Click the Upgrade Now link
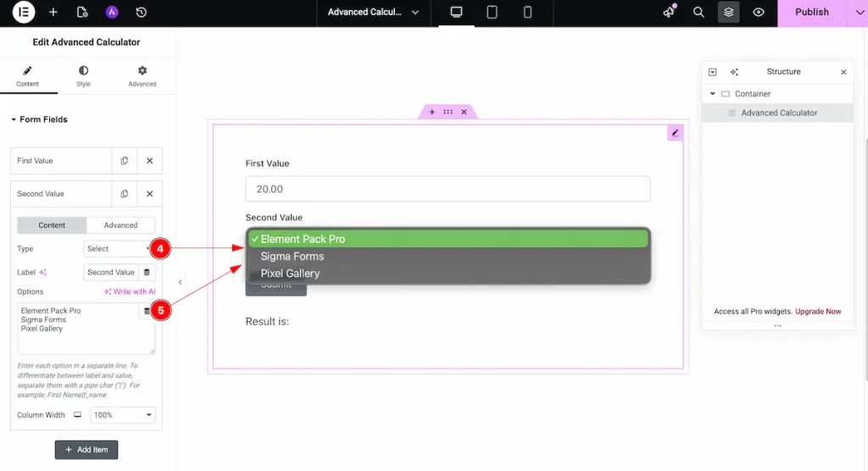The image size is (868, 471). [818, 312]
